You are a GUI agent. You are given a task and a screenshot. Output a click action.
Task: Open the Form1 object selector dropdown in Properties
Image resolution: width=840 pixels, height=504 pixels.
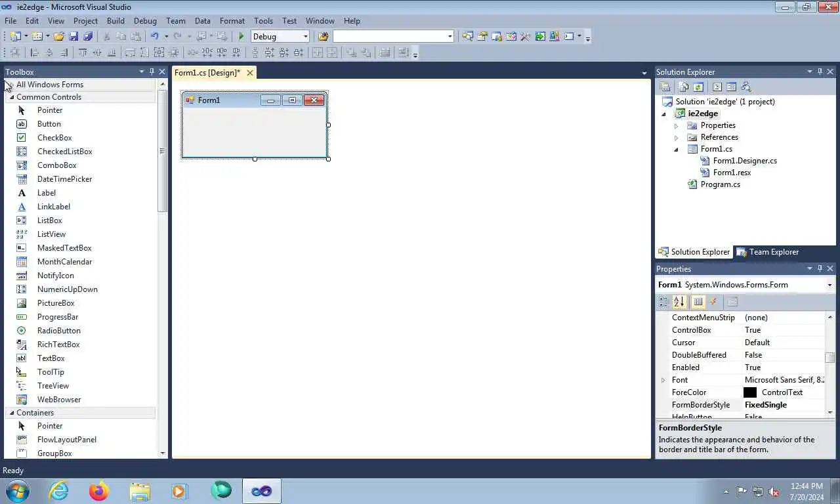pos(829,285)
